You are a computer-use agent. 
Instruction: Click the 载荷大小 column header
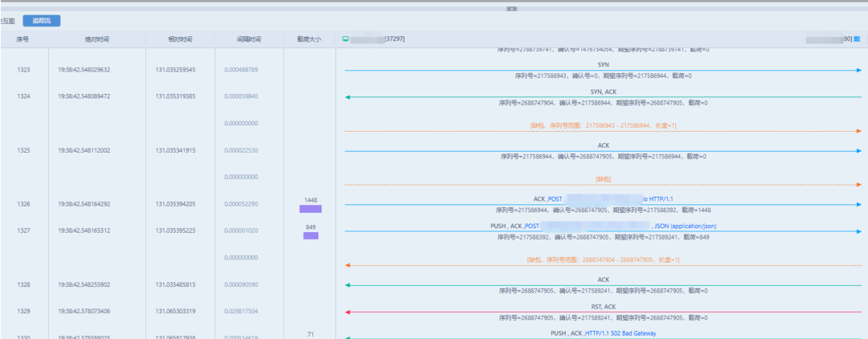(309, 40)
